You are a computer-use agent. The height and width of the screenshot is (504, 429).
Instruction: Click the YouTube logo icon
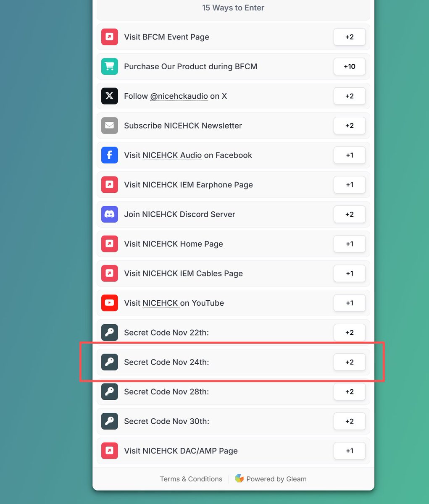pyautogui.click(x=110, y=303)
